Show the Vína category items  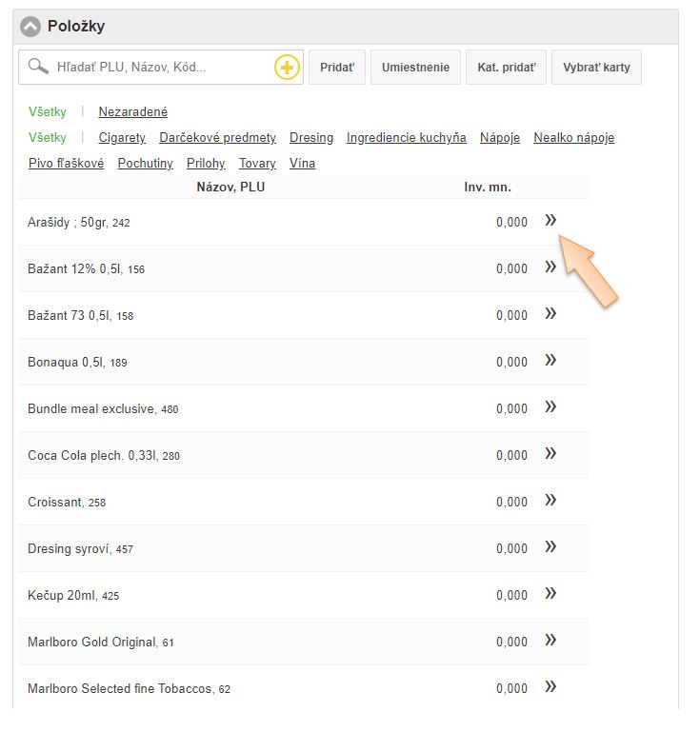pos(302,164)
